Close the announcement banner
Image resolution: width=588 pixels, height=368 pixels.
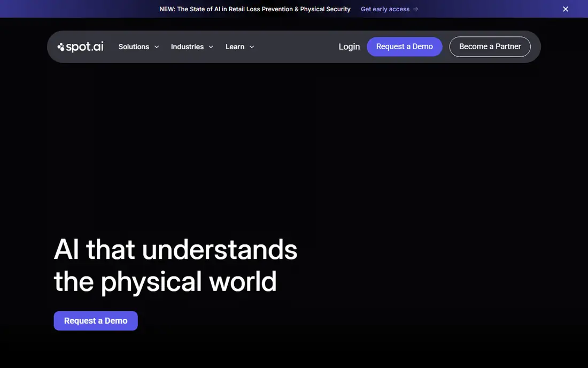pyautogui.click(x=566, y=9)
